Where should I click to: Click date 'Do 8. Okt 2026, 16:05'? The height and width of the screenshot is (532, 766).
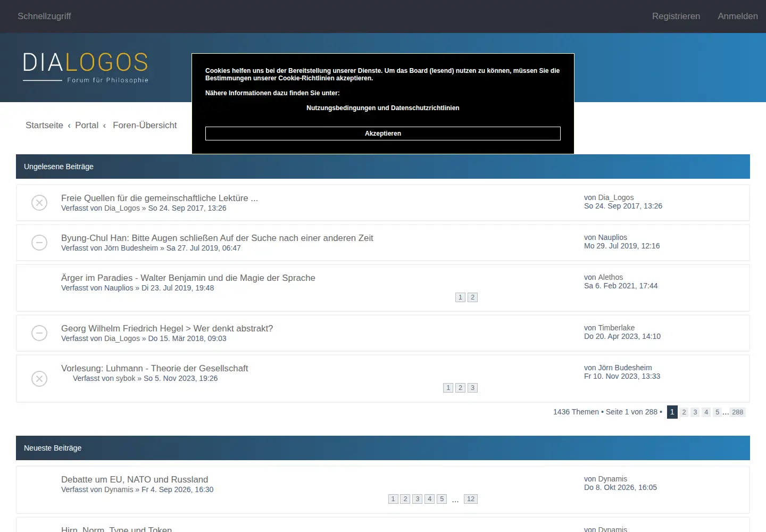[x=620, y=487]
